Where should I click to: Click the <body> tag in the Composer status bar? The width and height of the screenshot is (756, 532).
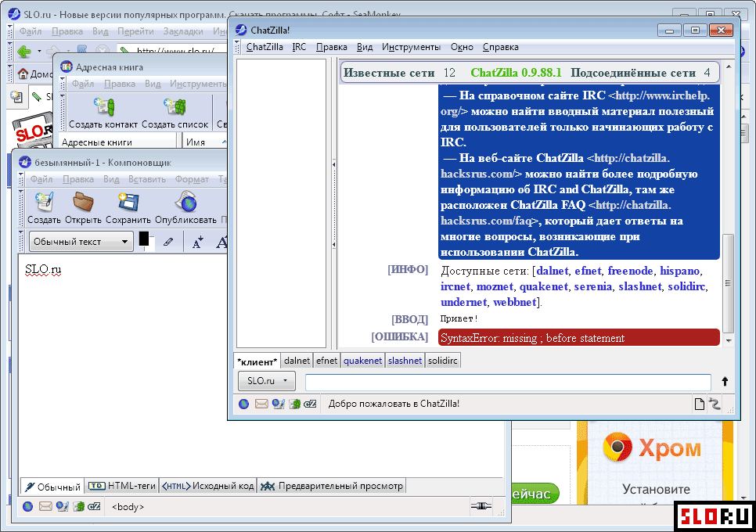point(128,507)
